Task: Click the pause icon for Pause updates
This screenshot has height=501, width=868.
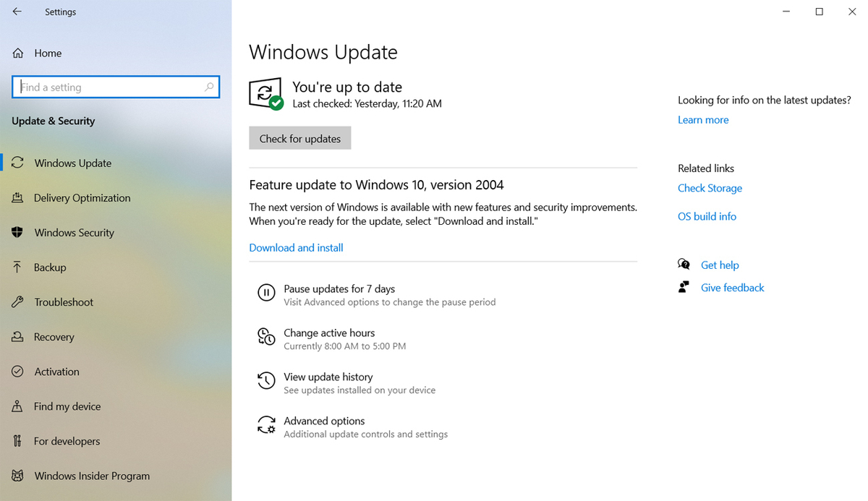Action: [266, 292]
